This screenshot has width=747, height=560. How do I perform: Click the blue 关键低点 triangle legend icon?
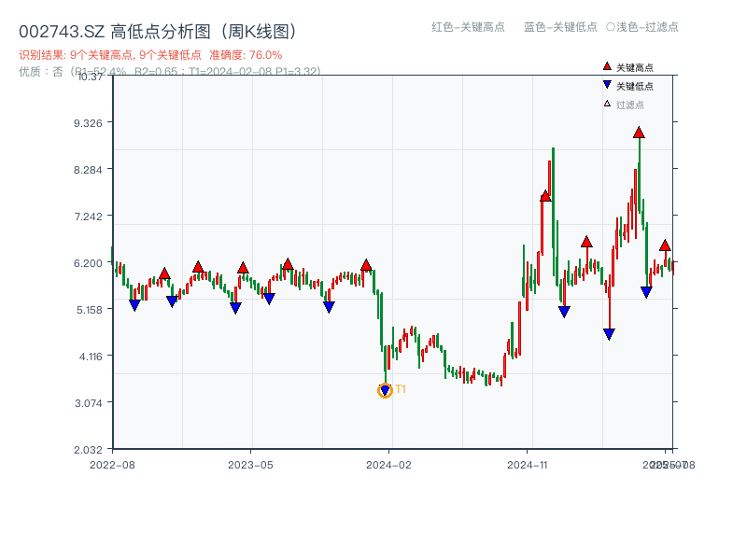[607, 85]
